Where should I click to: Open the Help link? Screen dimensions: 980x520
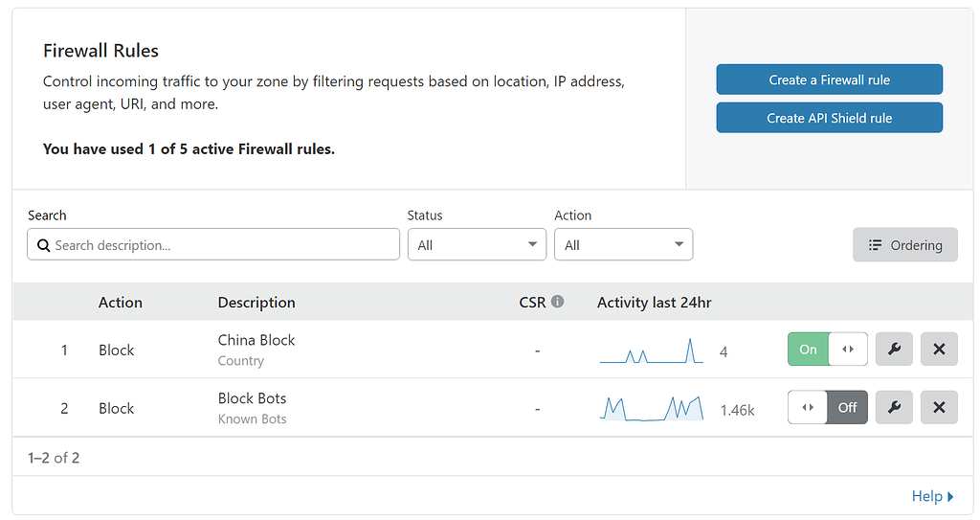(926, 496)
